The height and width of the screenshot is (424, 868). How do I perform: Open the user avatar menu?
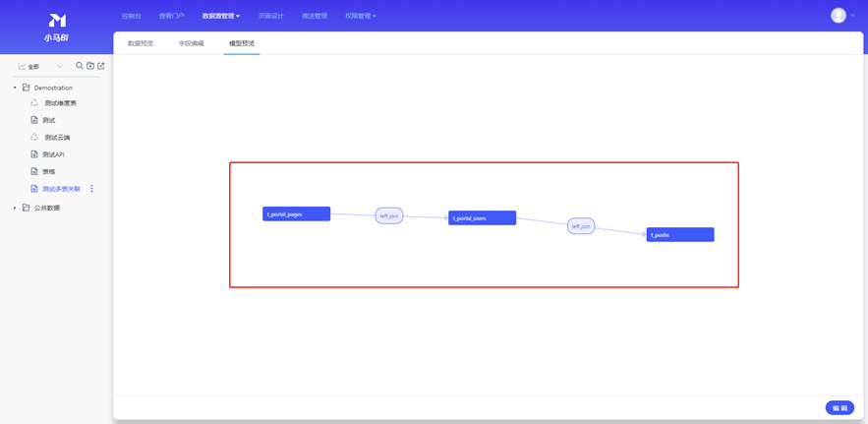click(x=839, y=16)
